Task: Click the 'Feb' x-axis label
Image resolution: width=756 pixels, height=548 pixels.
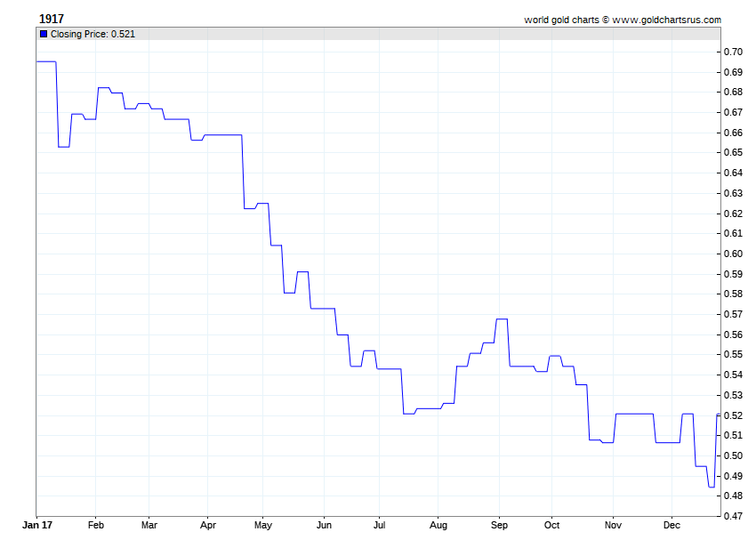Action: 95,525
